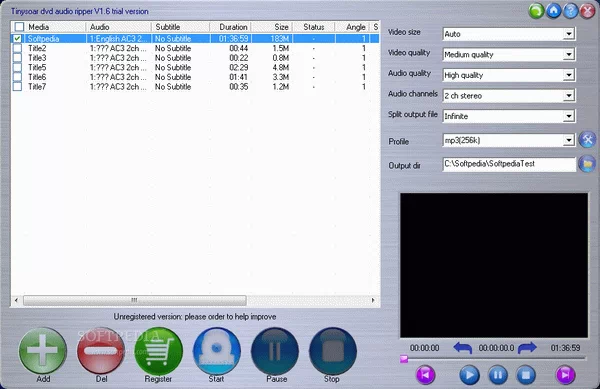Open the help question mark icon
Viewport: 600px width, 389px height.
coord(571,11)
